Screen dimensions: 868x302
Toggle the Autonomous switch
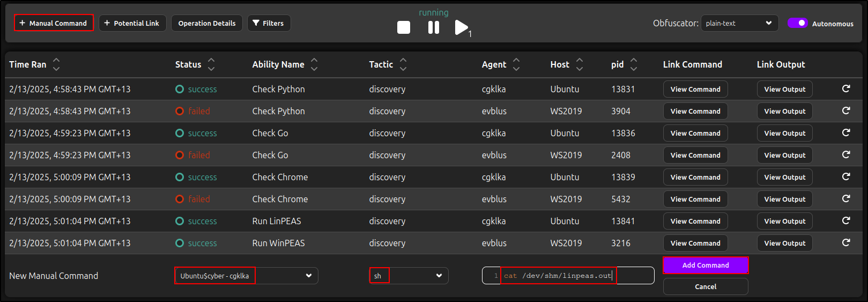point(798,23)
